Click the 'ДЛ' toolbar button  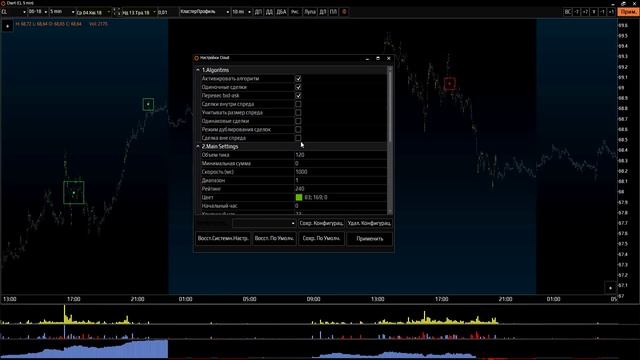tap(322, 12)
